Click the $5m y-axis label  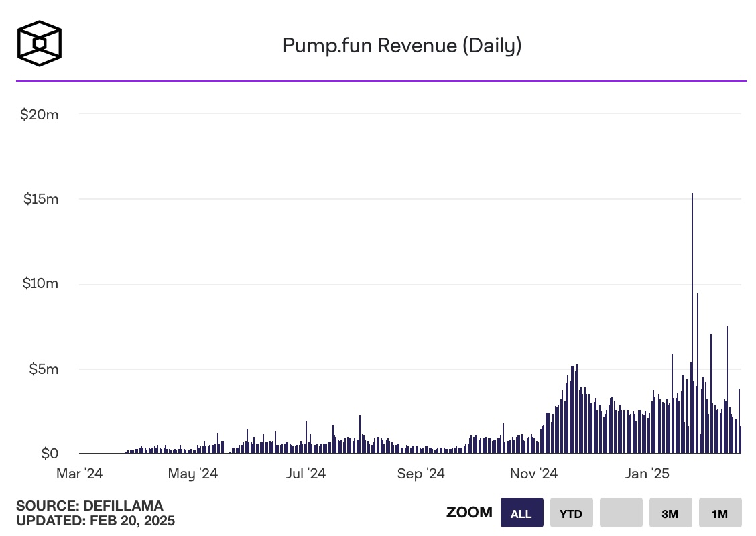point(44,369)
